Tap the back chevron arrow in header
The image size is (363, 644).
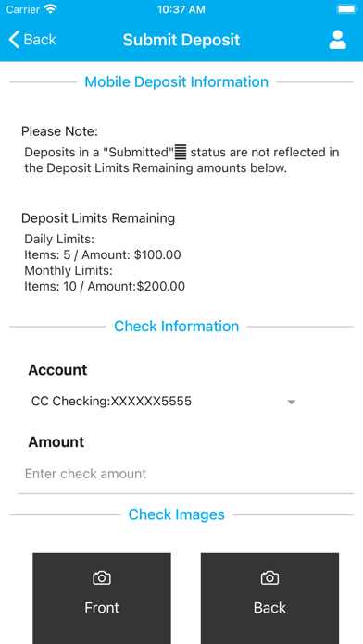pos(14,40)
